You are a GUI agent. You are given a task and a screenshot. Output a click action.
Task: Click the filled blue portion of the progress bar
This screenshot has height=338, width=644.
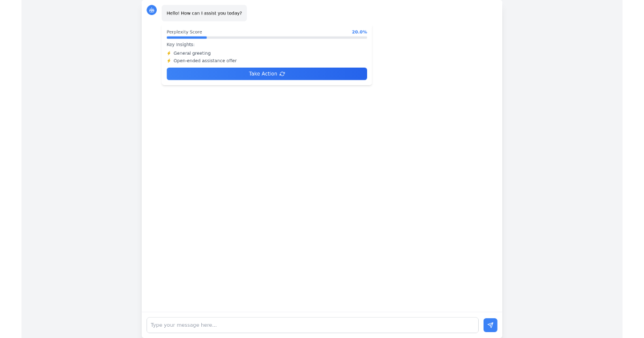pyautogui.click(x=187, y=38)
